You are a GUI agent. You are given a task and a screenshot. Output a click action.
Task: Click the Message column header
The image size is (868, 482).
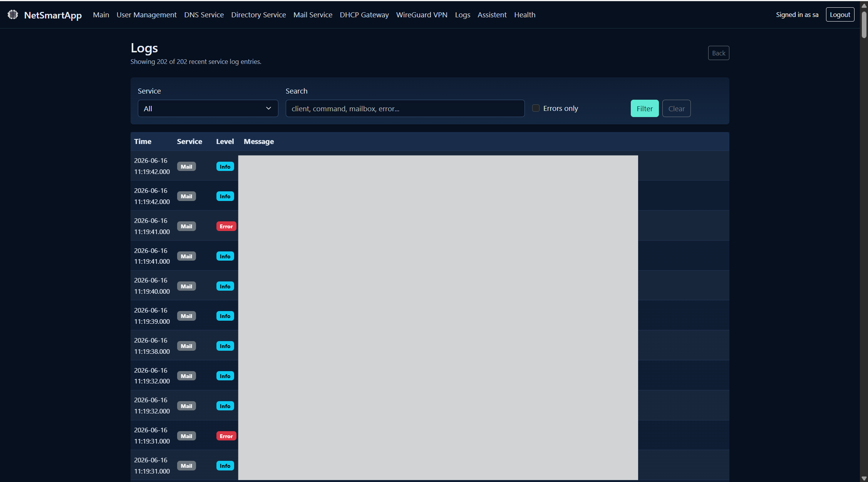click(x=259, y=141)
